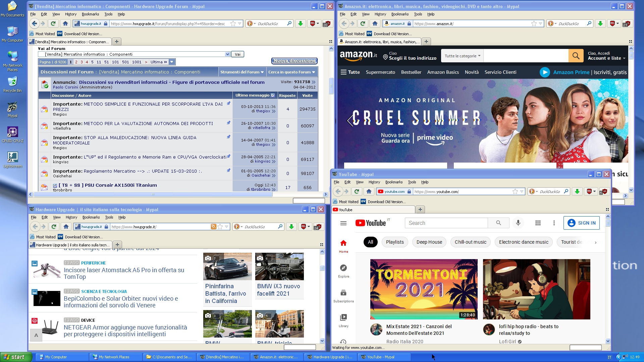Click YouTube voice search microphone

(x=518, y=223)
